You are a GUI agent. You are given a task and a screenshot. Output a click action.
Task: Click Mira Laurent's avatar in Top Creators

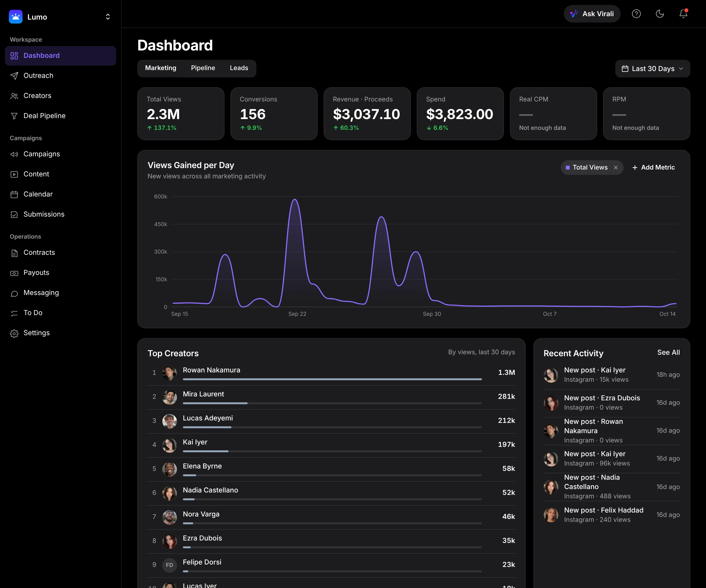pyautogui.click(x=169, y=397)
